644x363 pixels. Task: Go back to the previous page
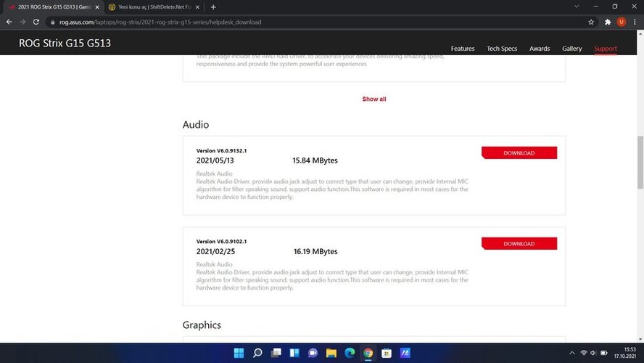pos(9,23)
